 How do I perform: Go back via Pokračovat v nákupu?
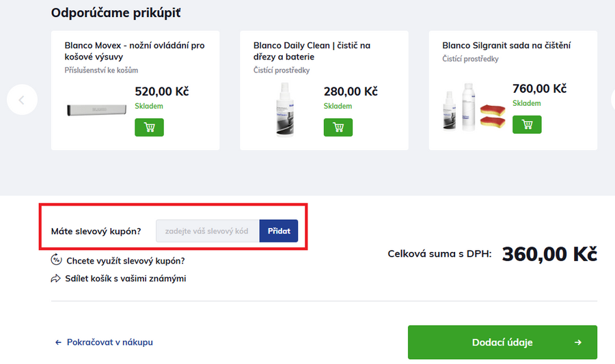pos(109,342)
